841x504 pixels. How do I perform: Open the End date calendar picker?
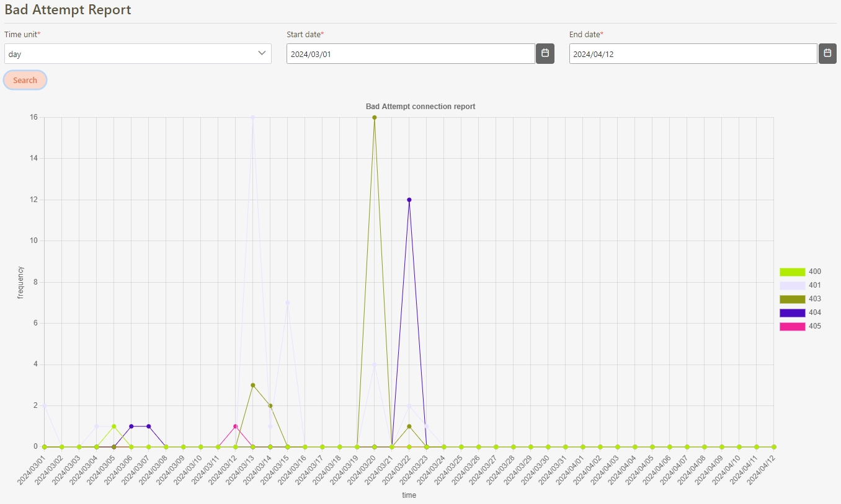pyautogui.click(x=827, y=53)
